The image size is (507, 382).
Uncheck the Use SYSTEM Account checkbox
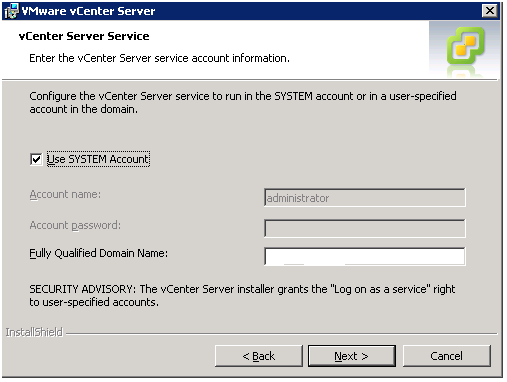coord(36,159)
